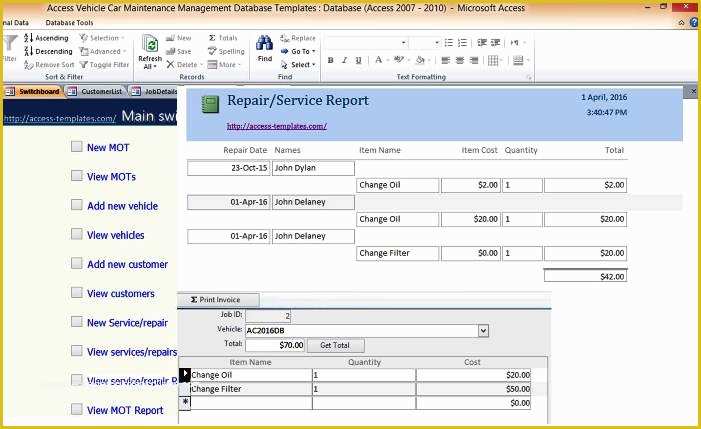Click the Print Invoice button
The width and height of the screenshot is (701, 429).
click(218, 300)
